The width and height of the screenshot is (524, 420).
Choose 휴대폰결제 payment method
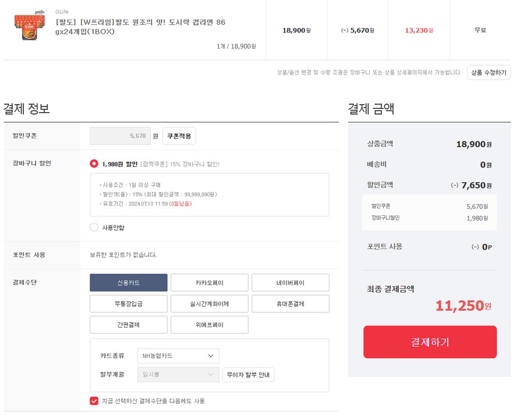[291, 304]
